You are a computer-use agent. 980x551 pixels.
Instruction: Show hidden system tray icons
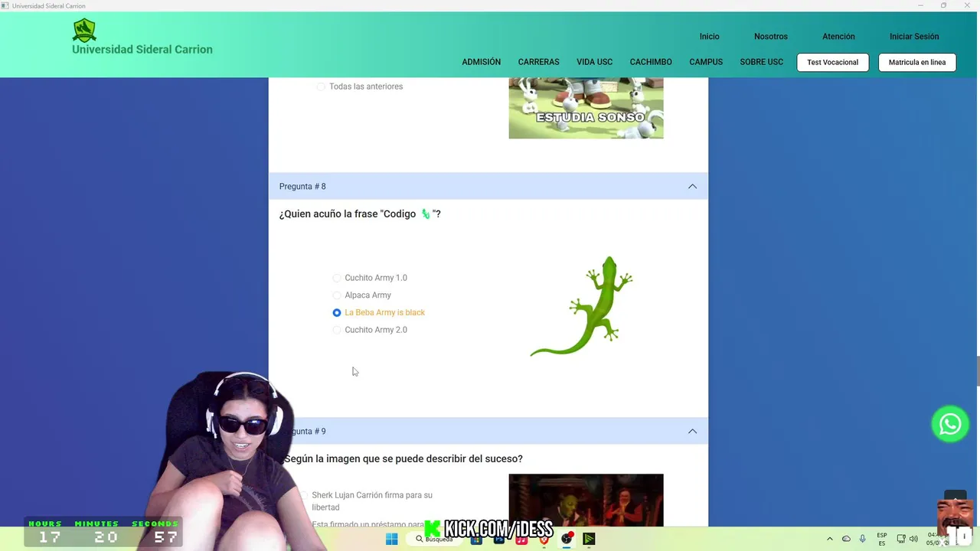[x=830, y=539]
